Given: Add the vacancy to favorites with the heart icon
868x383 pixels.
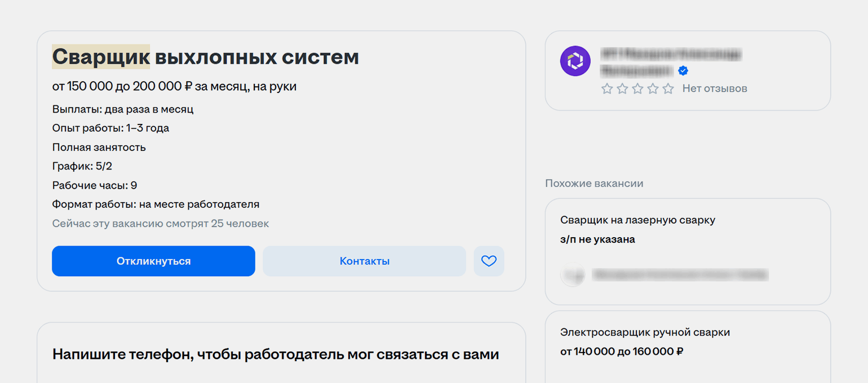Looking at the screenshot, I should point(489,261).
